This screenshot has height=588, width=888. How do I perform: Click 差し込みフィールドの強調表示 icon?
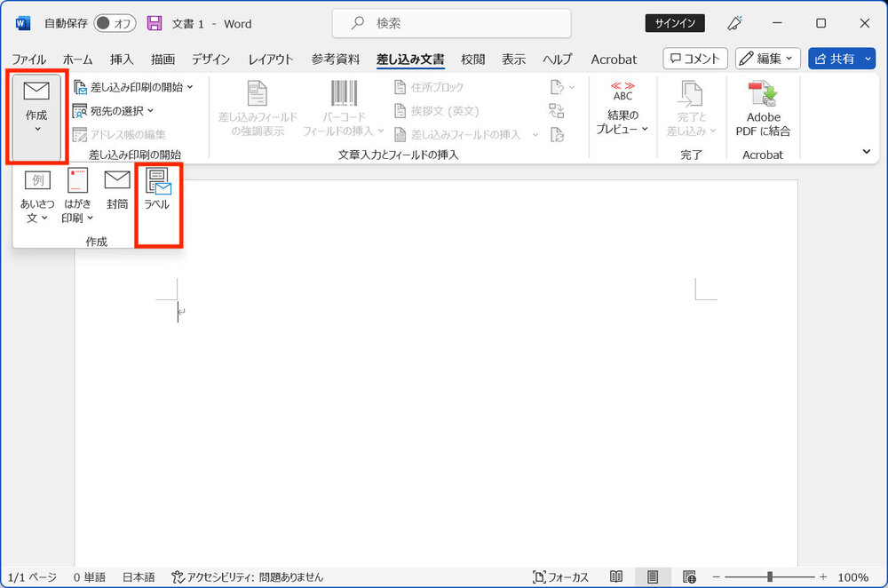coord(258,108)
